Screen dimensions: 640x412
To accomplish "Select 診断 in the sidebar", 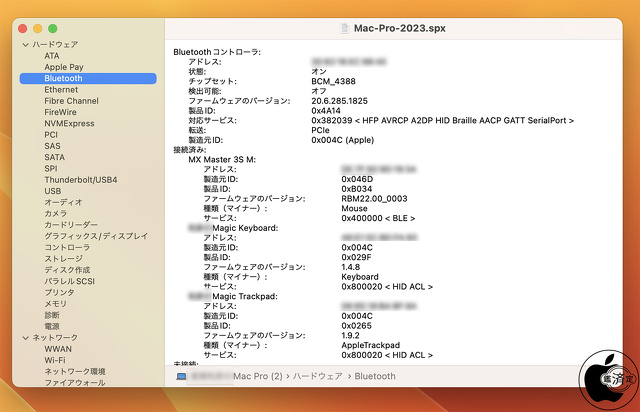I will pyautogui.click(x=52, y=315).
